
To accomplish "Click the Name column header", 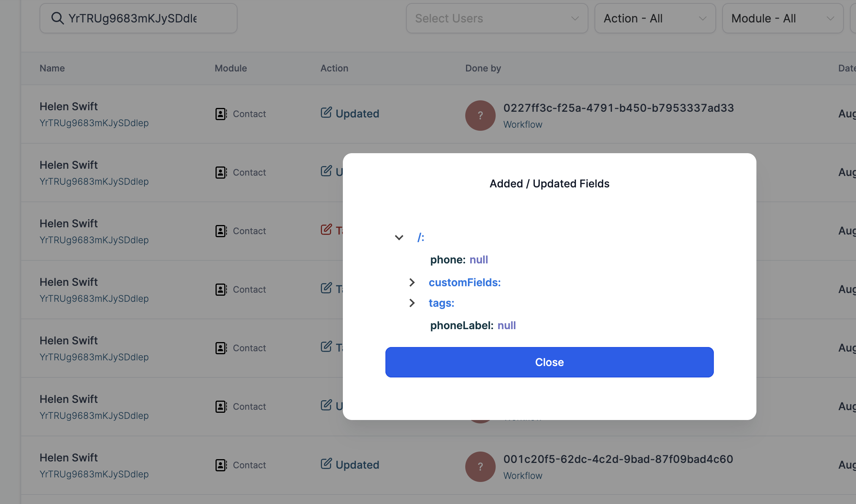I will point(52,68).
